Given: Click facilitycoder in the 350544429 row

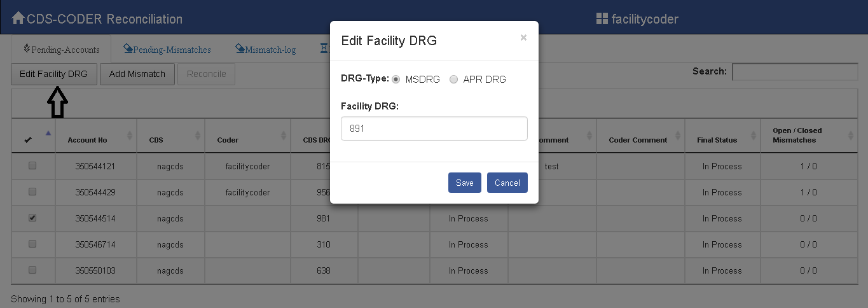Looking at the screenshot, I should coord(247,192).
